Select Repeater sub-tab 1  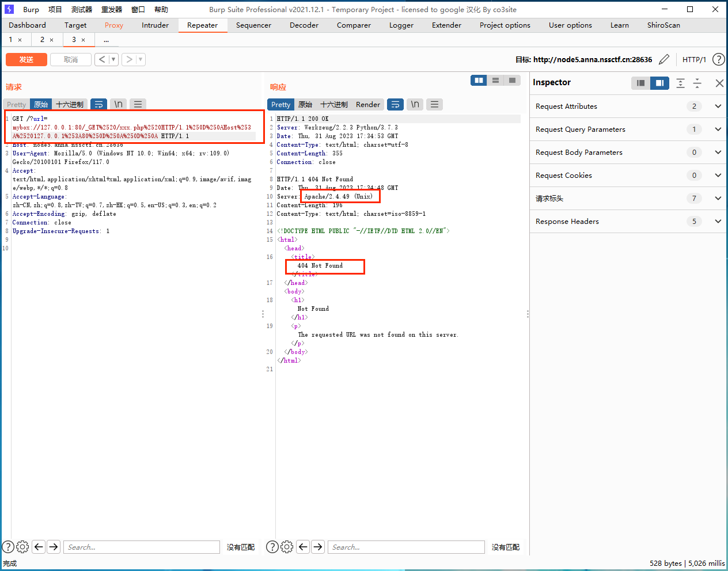10,39
